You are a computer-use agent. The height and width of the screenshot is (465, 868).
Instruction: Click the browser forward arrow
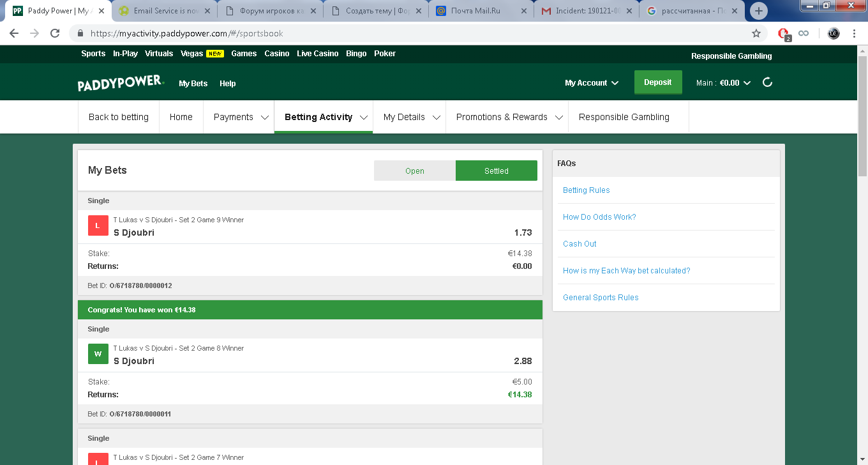34,33
